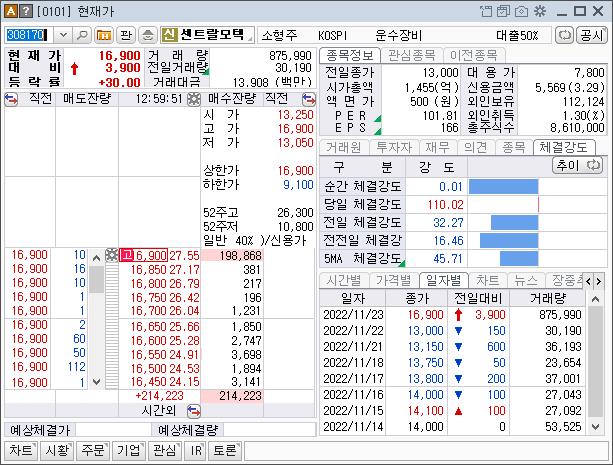Click the 토론 button
Screen dimensions: 613x465
pos(226,451)
